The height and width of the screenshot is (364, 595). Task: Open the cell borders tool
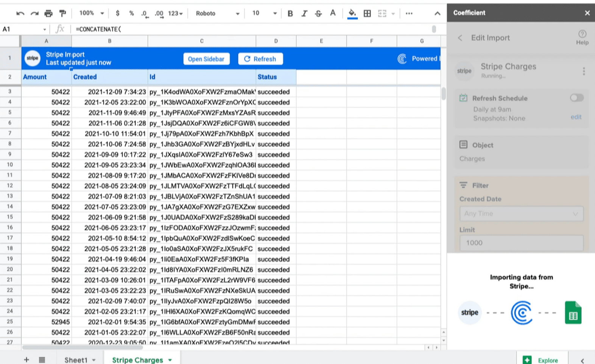(367, 14)
